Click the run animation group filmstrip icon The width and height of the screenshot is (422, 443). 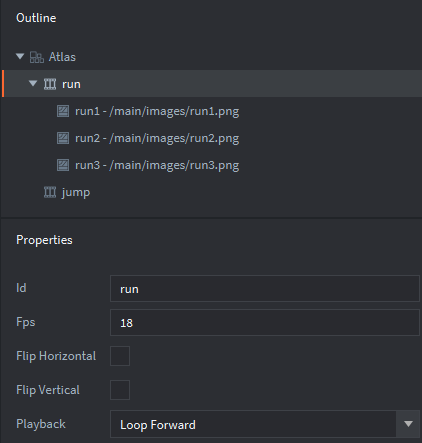pyautogui.click(x=50, y=84)
